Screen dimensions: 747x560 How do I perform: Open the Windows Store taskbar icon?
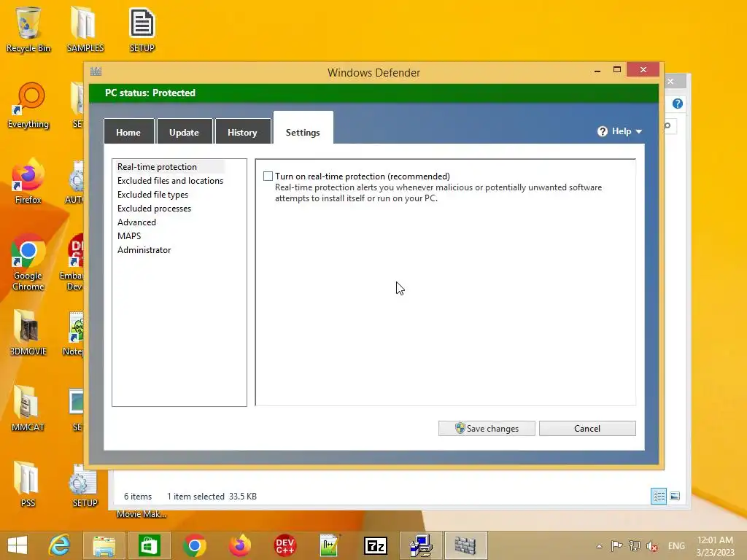tap(149, 545)
